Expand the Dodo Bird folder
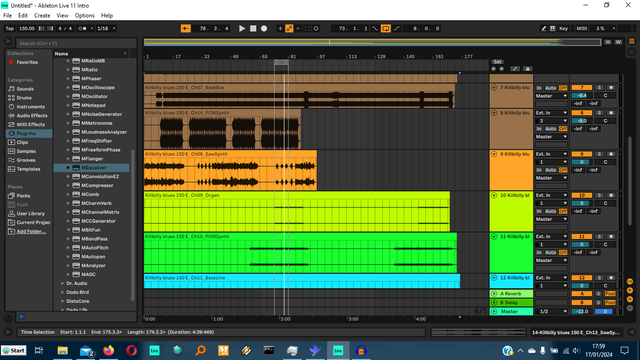The width and height of the screenshot is (640, 360). point(62,292)
